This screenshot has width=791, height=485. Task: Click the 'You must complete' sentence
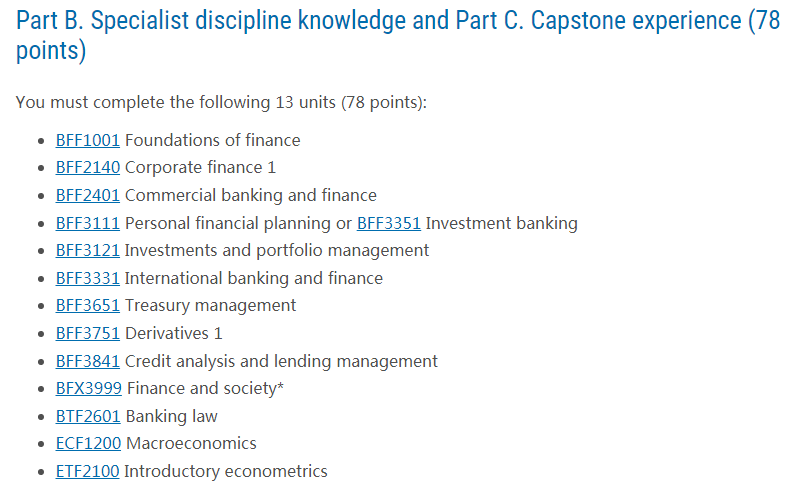[x=221, y=102]
